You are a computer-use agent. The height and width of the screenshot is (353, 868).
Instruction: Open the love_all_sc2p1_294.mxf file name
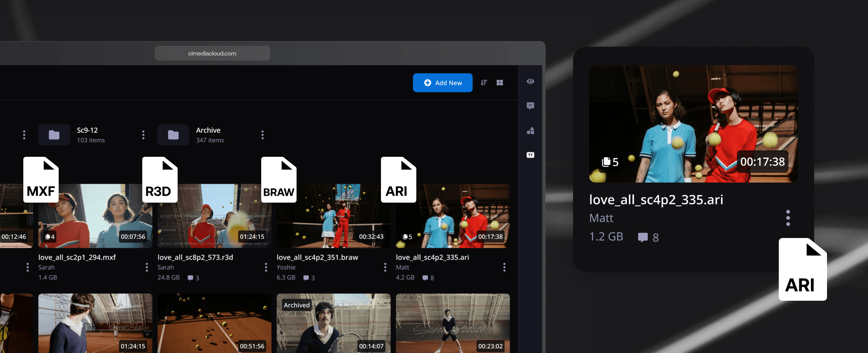(x=77, y=257)
